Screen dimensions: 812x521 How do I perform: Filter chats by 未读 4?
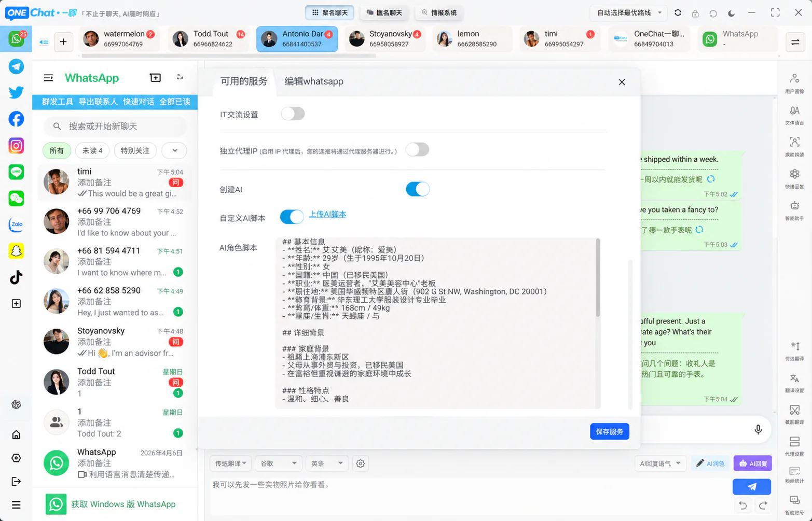92,151
